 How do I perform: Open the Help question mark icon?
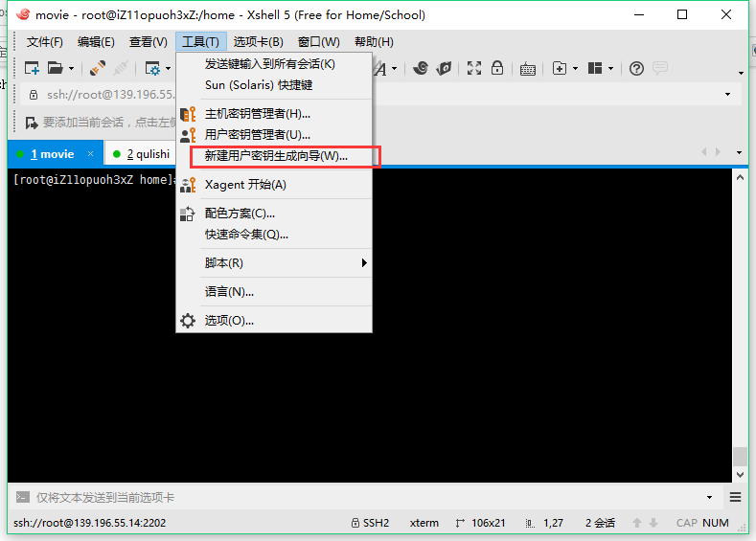pos(636,68)
